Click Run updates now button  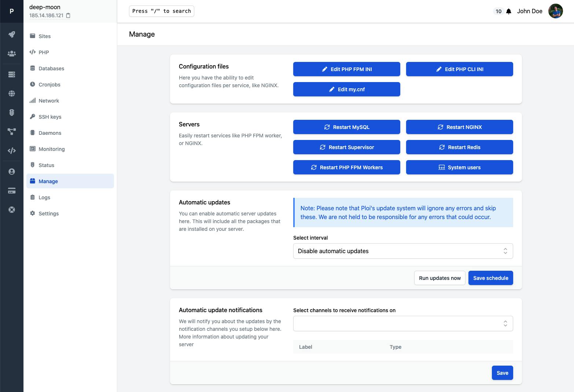pyautogui.click(x=440, y=278)
